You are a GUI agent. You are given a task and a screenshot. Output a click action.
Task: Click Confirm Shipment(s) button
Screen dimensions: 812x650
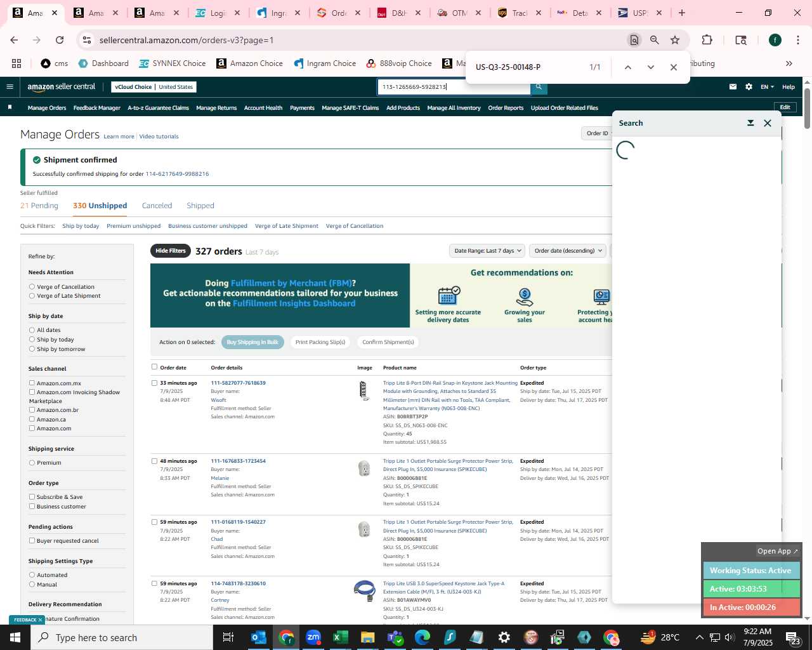[x=388, y=342]
